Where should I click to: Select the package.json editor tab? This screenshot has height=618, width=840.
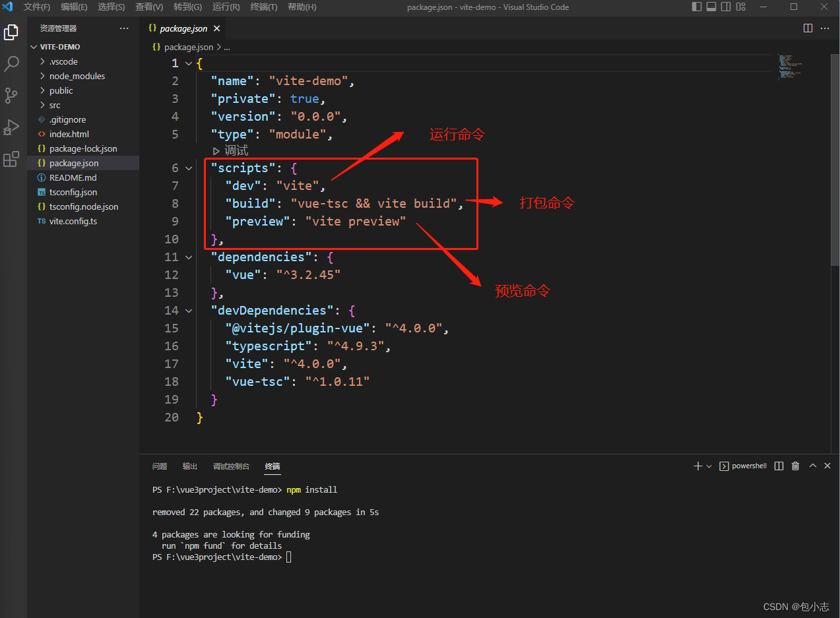tap(183, 28)
